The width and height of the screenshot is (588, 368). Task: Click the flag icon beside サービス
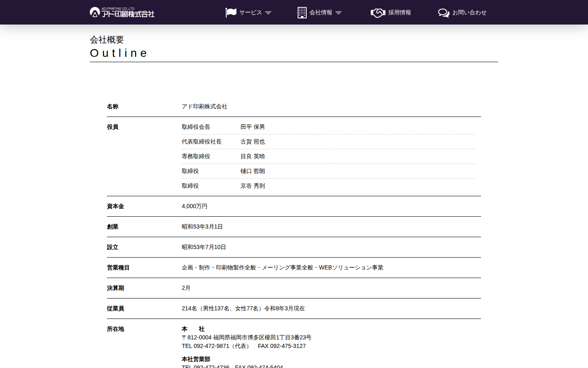(231, 13)
